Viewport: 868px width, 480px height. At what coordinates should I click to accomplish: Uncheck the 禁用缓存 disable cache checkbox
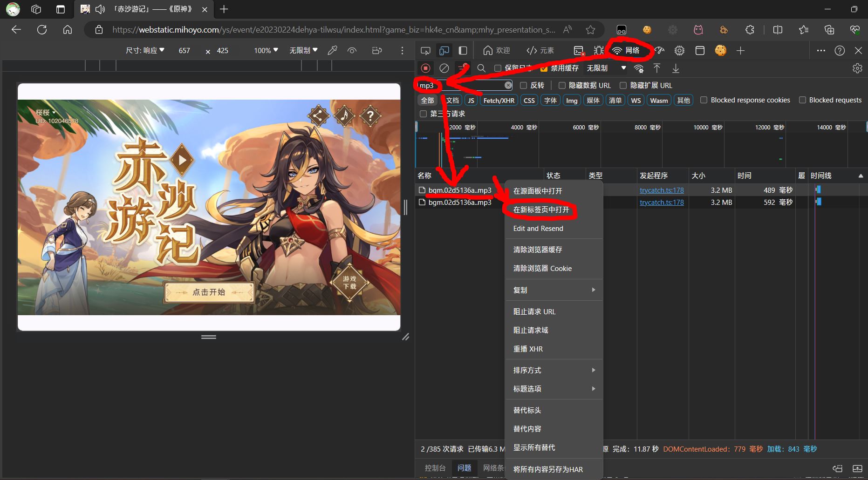point(543,68)
